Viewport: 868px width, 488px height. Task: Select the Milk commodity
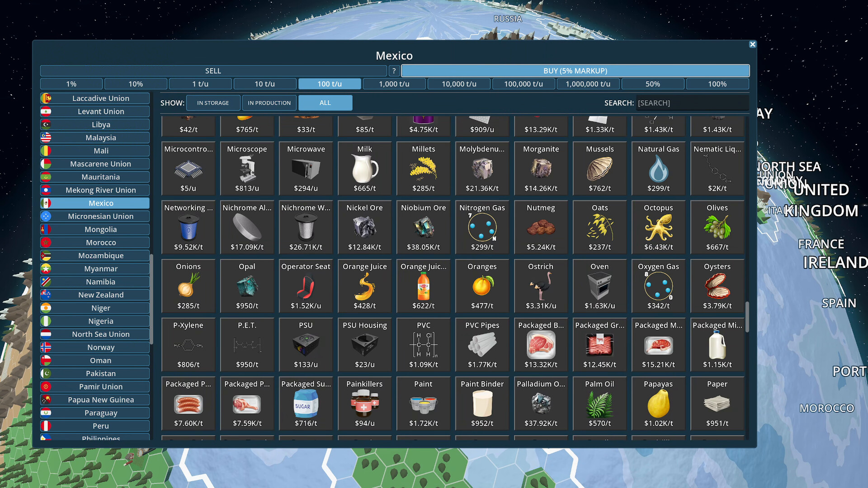click(364, 168)
